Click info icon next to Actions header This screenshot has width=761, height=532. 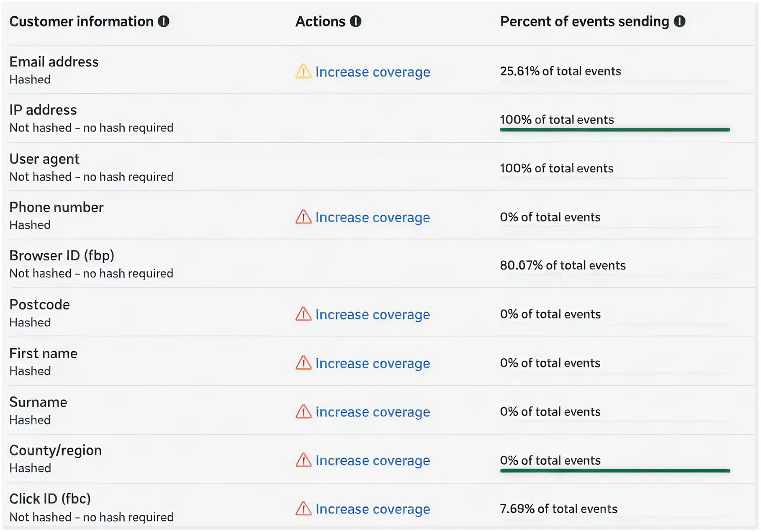[x=356, y=21]
